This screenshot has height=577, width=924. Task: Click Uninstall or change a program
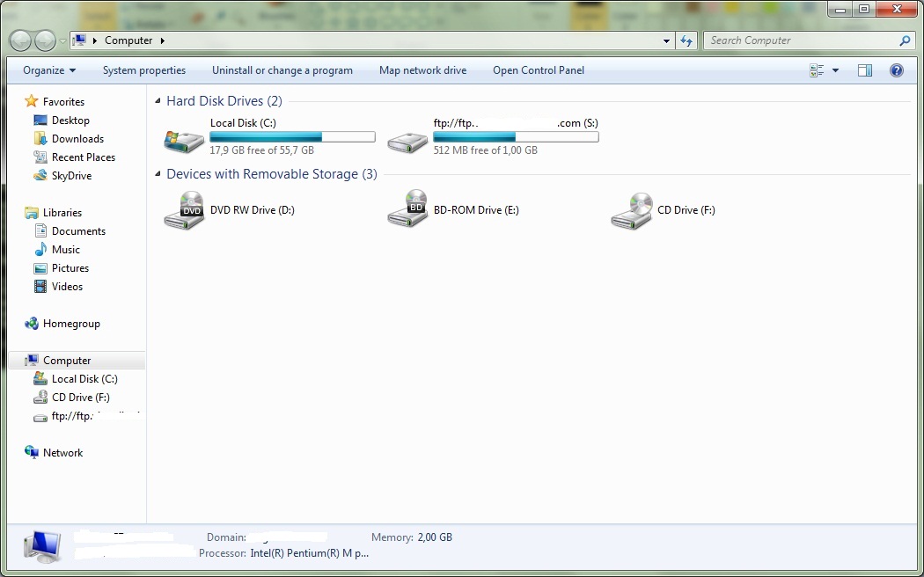(282, 70)
